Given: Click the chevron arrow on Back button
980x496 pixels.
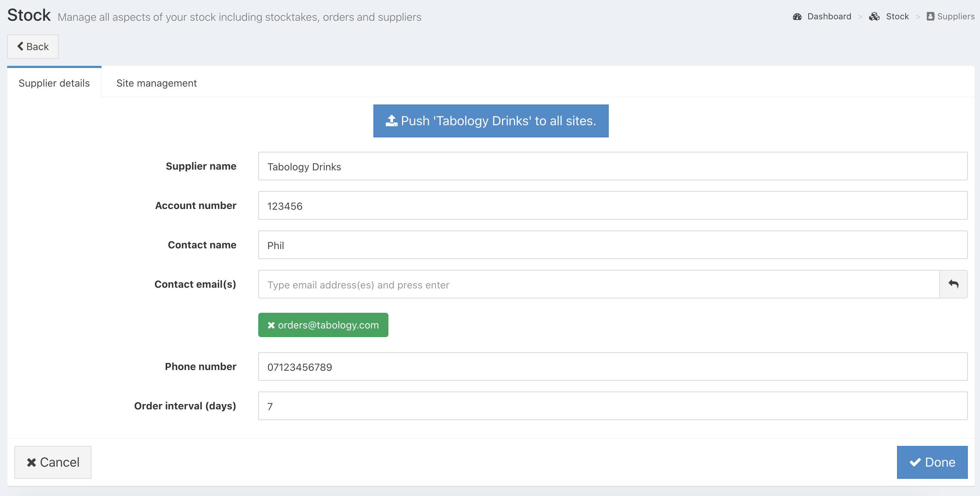Looking at the screenshot, I should 20,47.
